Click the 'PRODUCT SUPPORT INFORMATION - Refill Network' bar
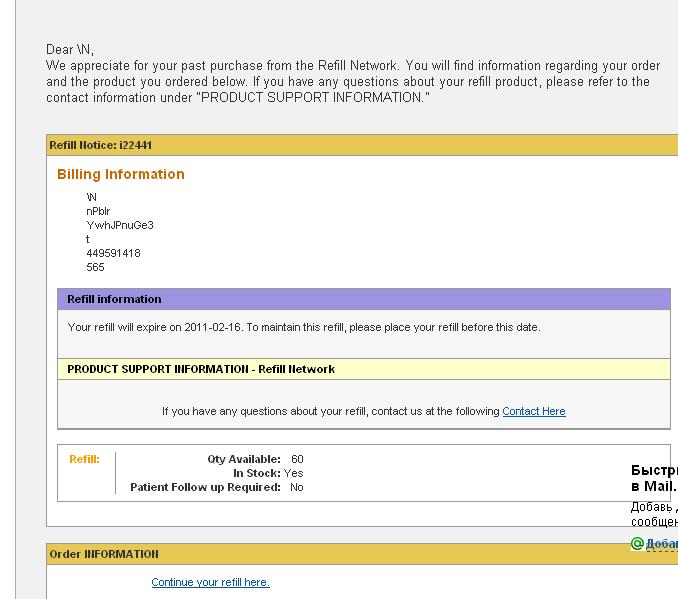 pos(201,369)
